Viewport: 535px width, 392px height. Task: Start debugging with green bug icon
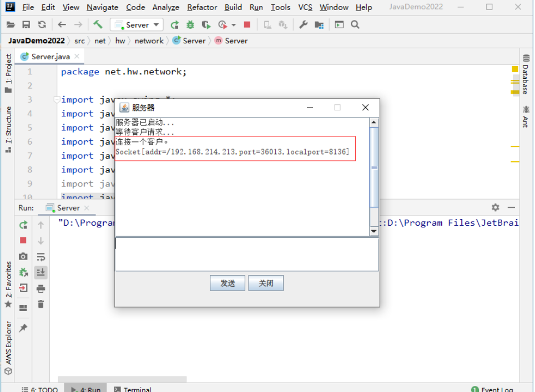pos(190,24)
